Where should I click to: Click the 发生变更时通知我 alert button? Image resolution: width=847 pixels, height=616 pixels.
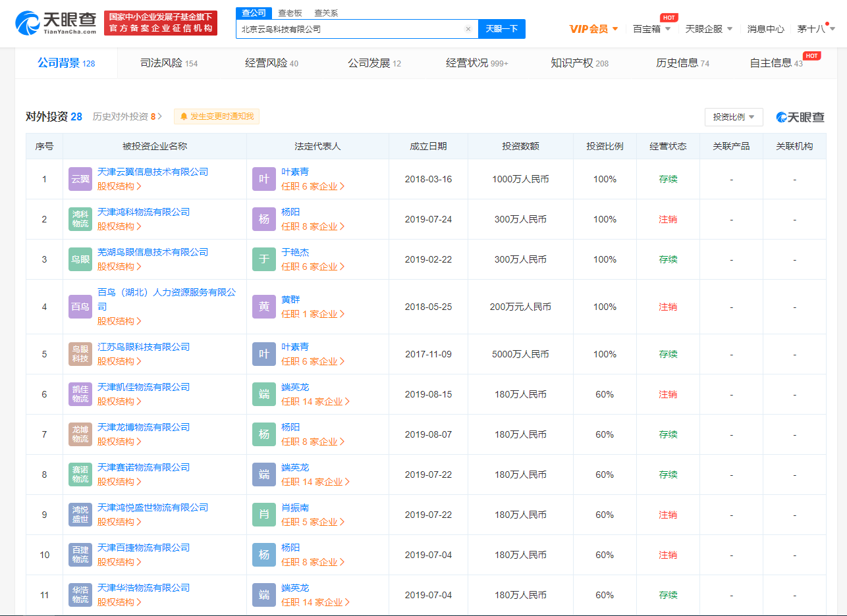point(217,116)
